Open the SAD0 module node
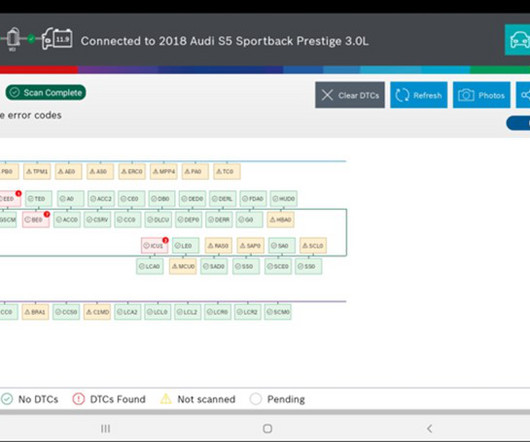Image resolution: width=530 pixels, height=442 pixels. point(214,267)
